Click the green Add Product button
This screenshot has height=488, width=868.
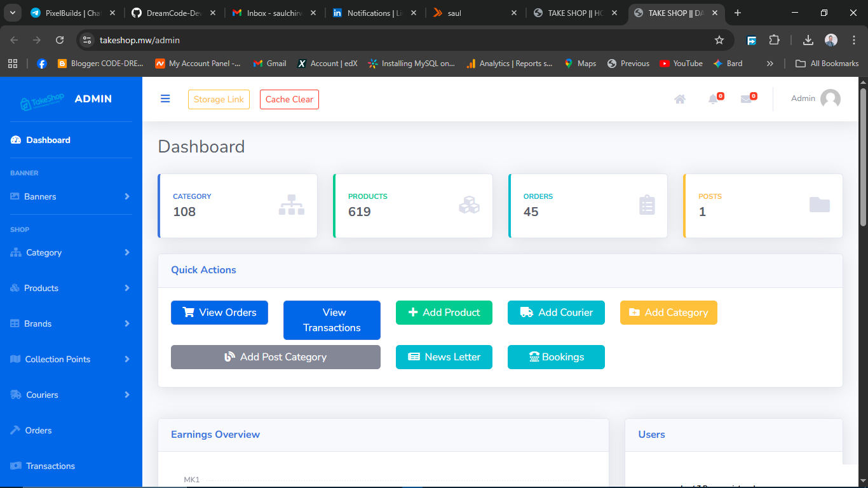444,313
